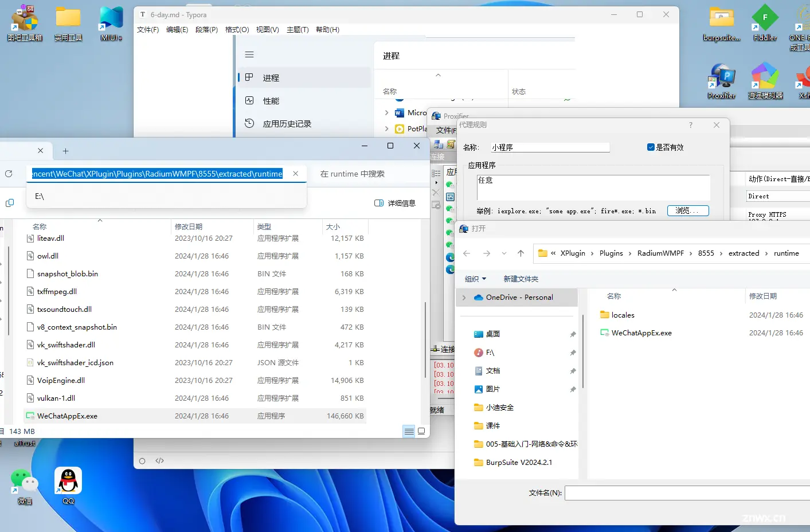The height and width of the screenshot is (532, 810).
Task: Open Typora 格式(O) menu
Action: 237,30
